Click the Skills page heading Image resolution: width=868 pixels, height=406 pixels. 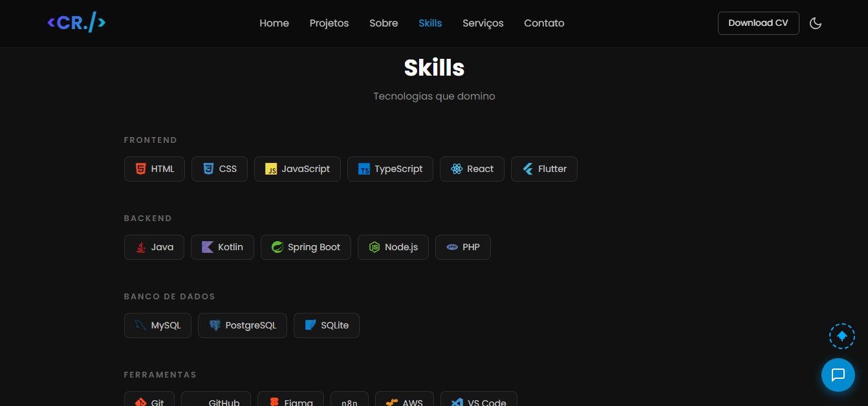tap(434, 68)
